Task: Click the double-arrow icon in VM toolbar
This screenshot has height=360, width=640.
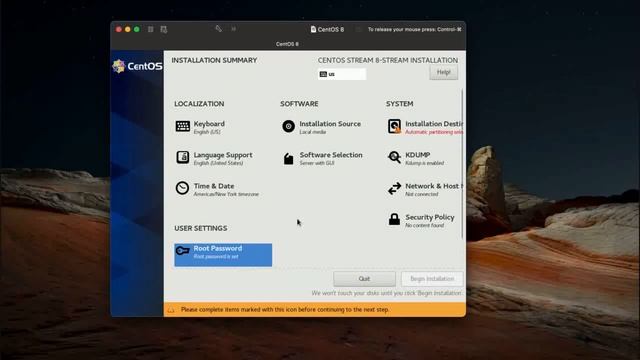Action: pos(233,29)
